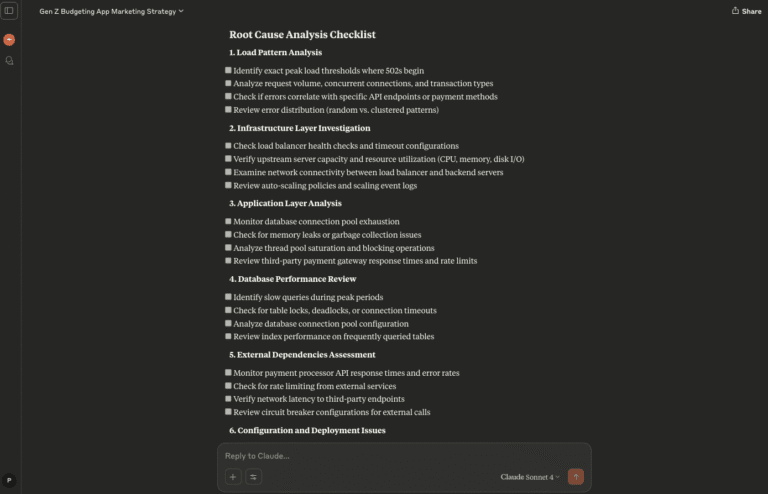The image size is (768, 494).
Task: Check 'Identify exact peak load thresholds' box
Action: (x=228, y=71)
